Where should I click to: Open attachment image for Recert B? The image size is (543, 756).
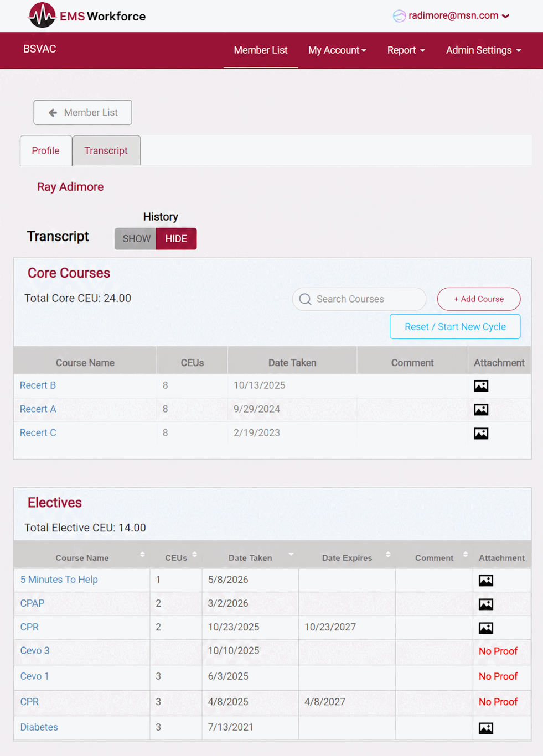pos(481,386)
